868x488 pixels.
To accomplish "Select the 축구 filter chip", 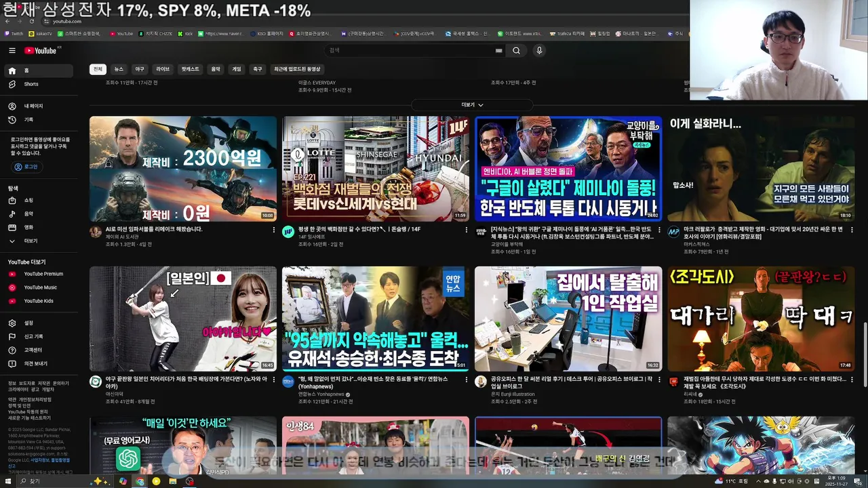I will pyautogui.click(x=258, y=69).
